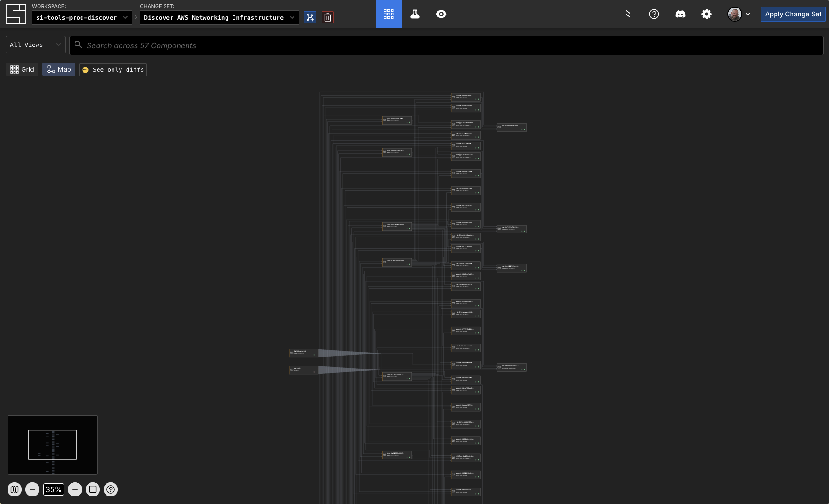
Task: Open the settings gear icon
Action: tap(706, 14)
